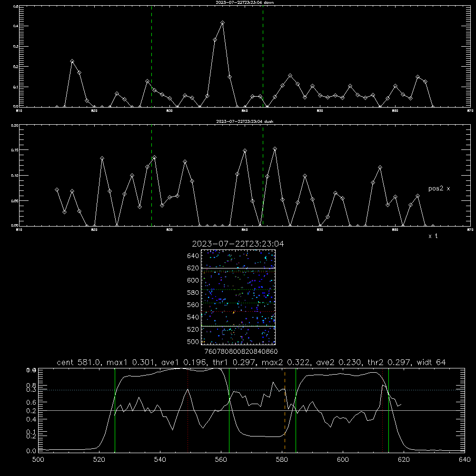Click the 'x t' label
The width and height of the screenshot is (476, 476).
pyautogui.click(x=433, y=236)
